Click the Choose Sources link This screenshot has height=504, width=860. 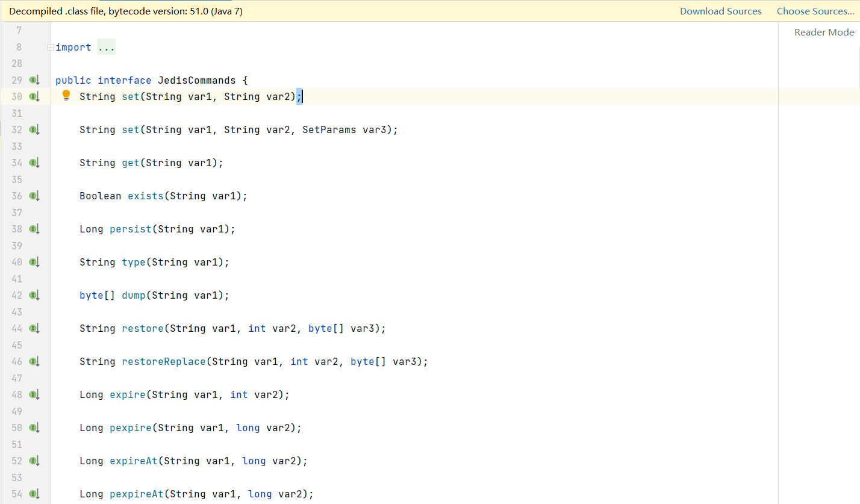(815, 11)
